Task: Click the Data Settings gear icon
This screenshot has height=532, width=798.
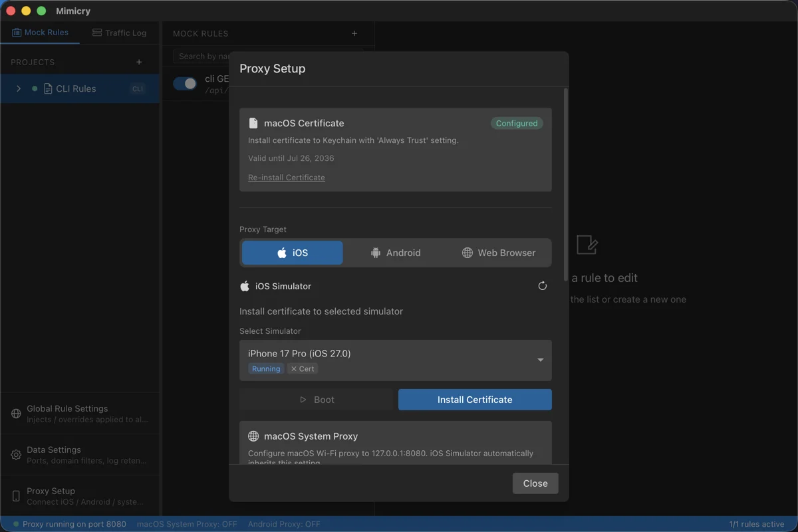Action: click(x=16, y=455)
